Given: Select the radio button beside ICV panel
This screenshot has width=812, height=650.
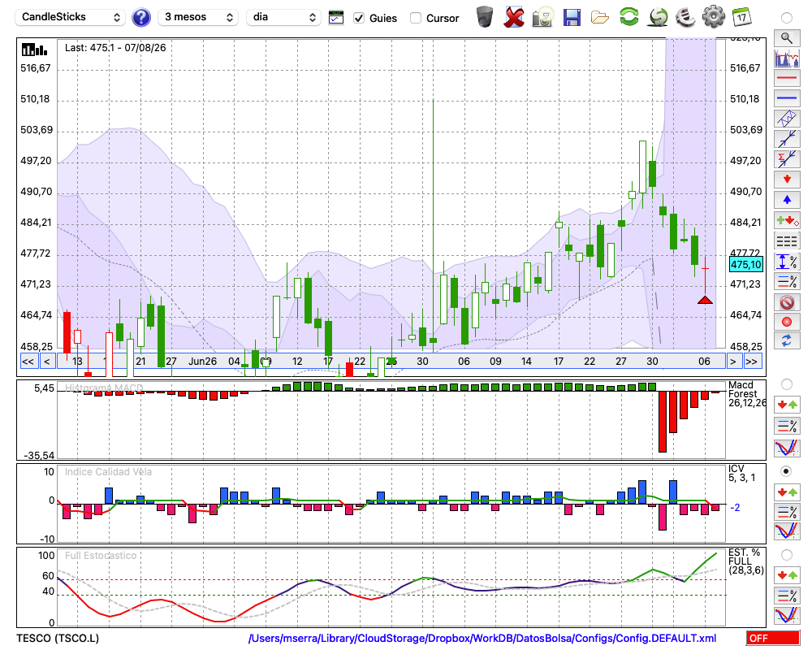Looking at the screenshot, I should (x=786, y=471).
